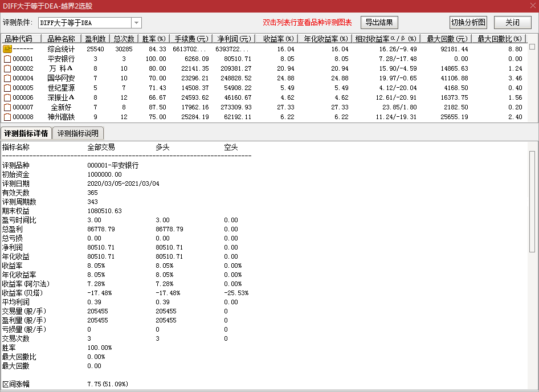The height and width of the screenshot is (392, 539).
Task: Sort by the 品种代码 column header
Action: click(21, 39)
